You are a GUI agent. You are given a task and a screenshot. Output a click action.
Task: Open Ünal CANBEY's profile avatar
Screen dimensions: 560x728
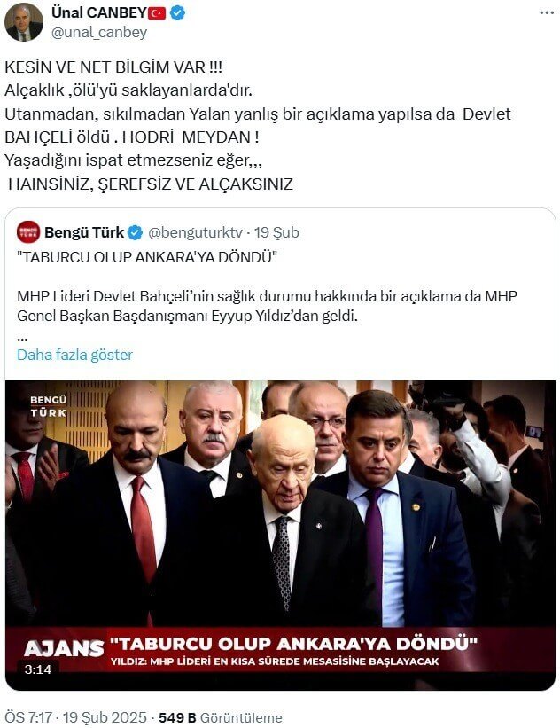tap(24, 22)
